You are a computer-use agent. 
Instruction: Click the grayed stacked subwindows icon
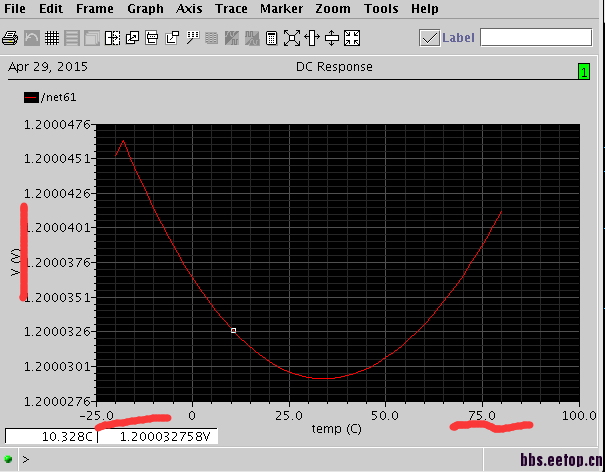tap(92, 38)
